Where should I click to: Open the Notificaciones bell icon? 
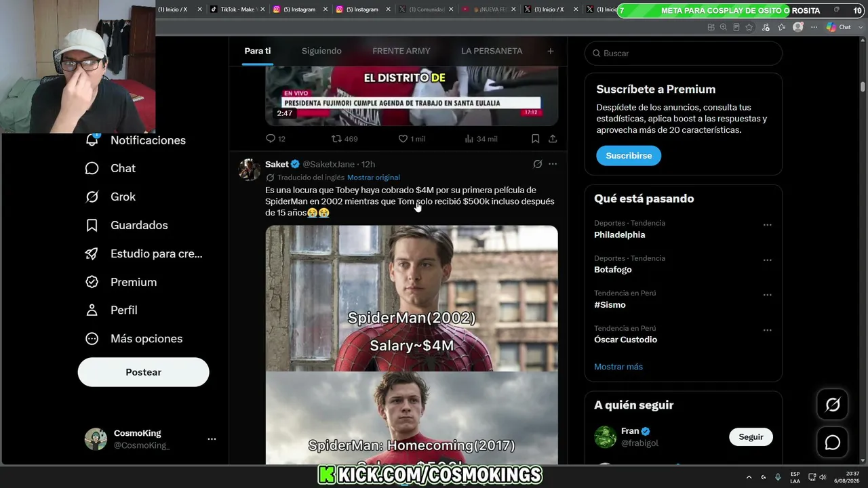92,140
